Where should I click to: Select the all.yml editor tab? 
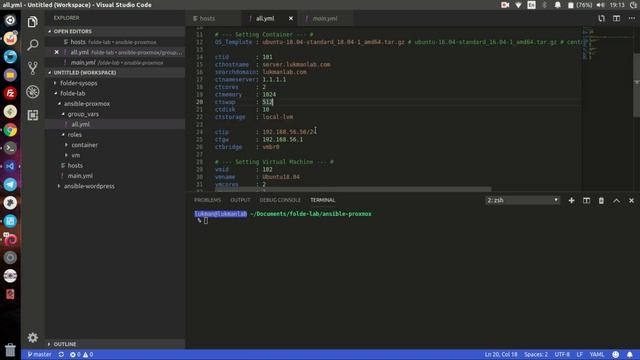pos(265,18)
